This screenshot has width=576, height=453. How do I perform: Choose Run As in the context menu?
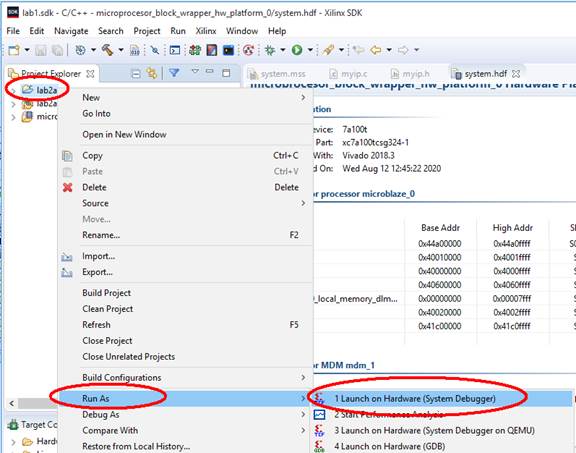pyautogui.click(x=185, y=398)
